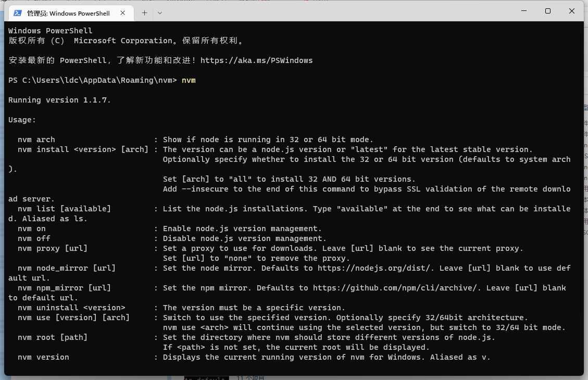This screenshot has height=380, width=588.
Task: Click 'Set the directory where nvm should store' text
Action: (329, 337)
